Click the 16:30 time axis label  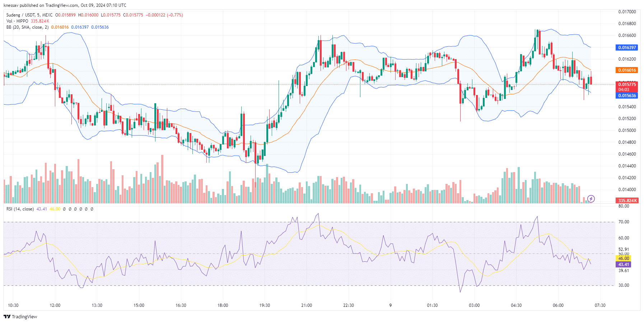[181, 305]
